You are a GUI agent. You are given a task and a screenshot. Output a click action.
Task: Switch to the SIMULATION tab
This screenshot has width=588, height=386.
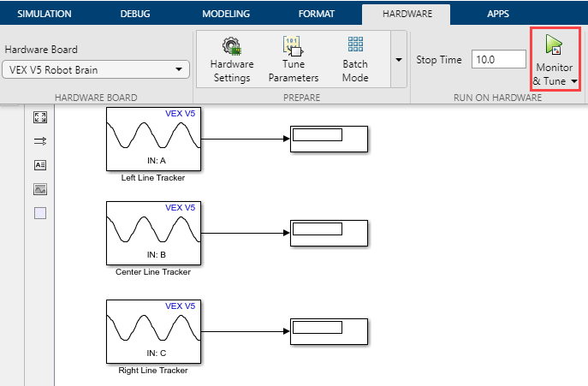pyautogui.click(x=45, y=14)
